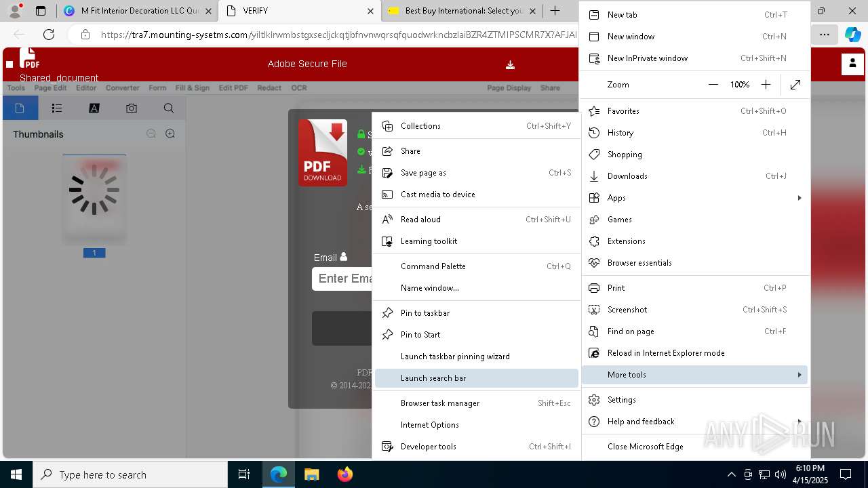The width and height of the screenshot is (868, 488).
Task: Open the snapshot camera panel icon
Action: (132, 108)
